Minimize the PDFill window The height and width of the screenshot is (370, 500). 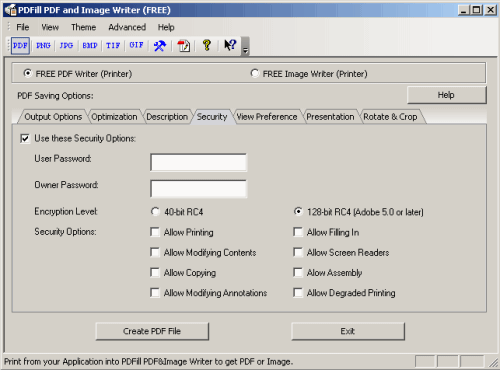[x=464, y=10]
